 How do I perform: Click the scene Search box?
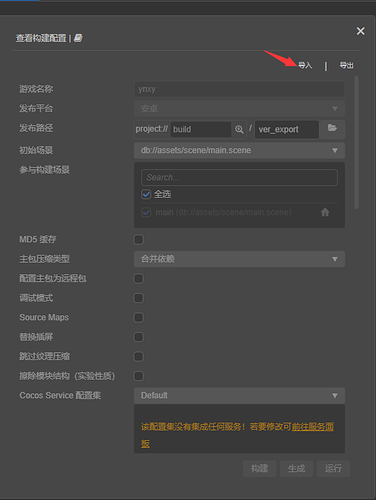pyautogui.click(x=239, y=177)
